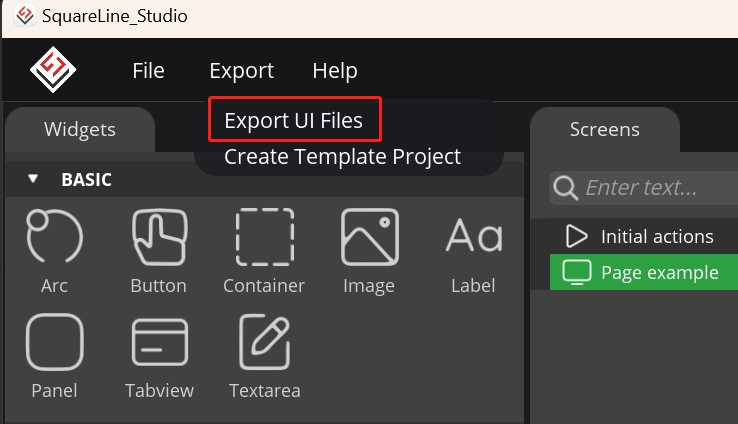Choose the Container widget icon
Image resolution: width=738 pixels, height=424 pixels.
click(265, 237)
